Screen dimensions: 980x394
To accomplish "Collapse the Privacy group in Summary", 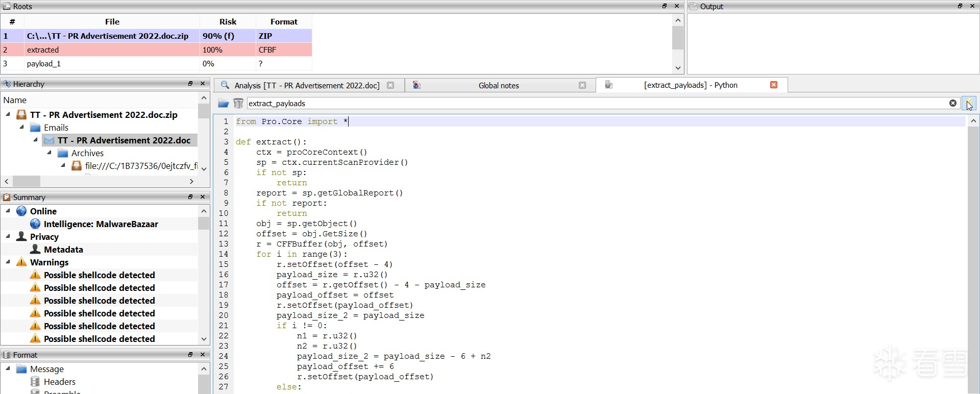I will click(8, 236).
